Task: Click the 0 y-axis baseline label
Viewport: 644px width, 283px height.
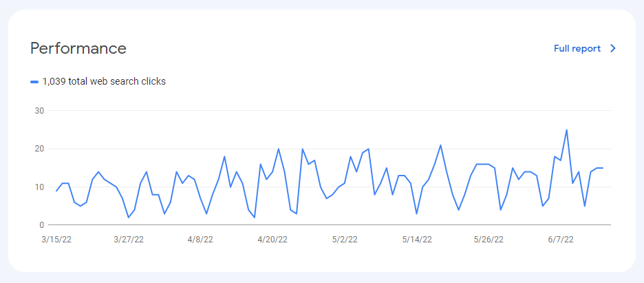Action: click(42, 225)
